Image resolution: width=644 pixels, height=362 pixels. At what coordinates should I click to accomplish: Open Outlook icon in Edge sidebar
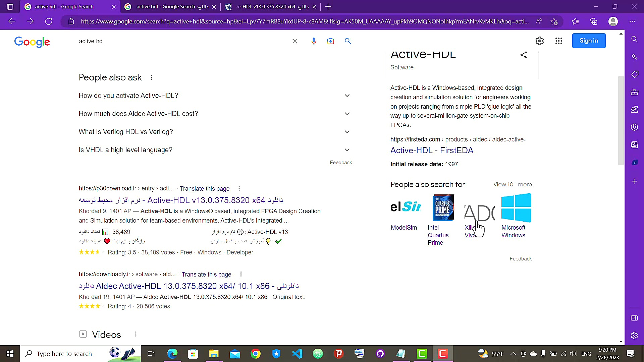tap(634, 144)
